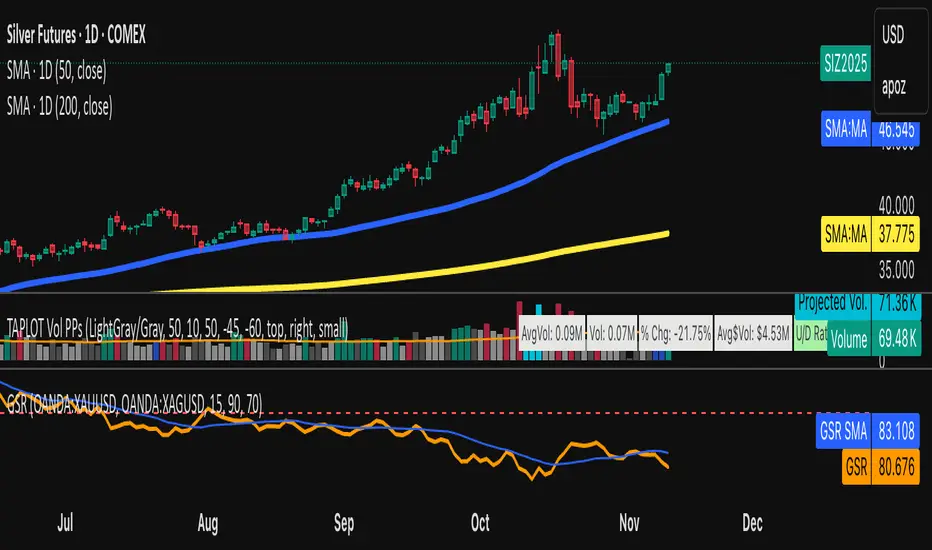Click the 'AvgVol: 0.09M' stats cell
This screenshot has height=550, width=932.
(552, 334)
